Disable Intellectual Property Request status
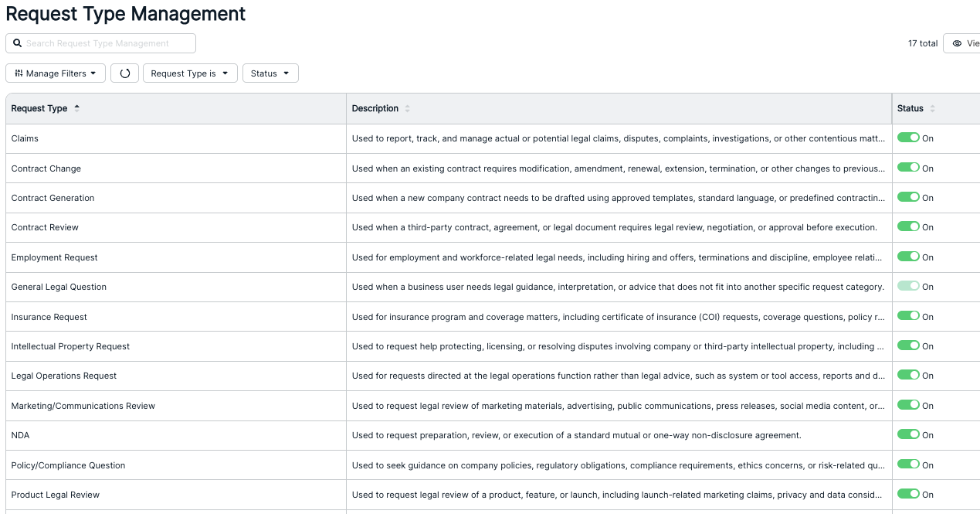The image size is (980, 514). pos(908,346)
